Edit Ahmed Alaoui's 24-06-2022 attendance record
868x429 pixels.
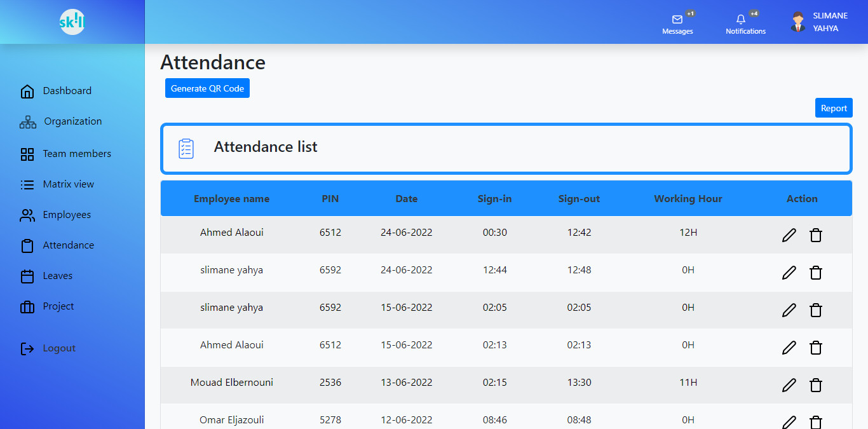[x=789, y=236]
